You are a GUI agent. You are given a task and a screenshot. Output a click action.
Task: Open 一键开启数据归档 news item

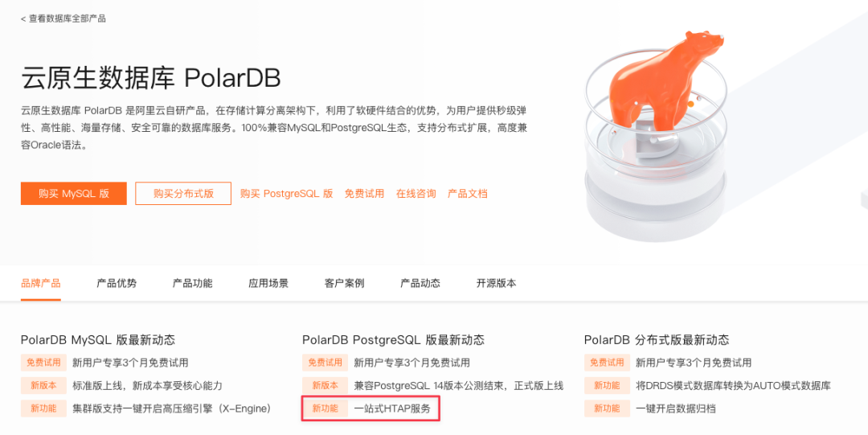click(x=675, y=408)
